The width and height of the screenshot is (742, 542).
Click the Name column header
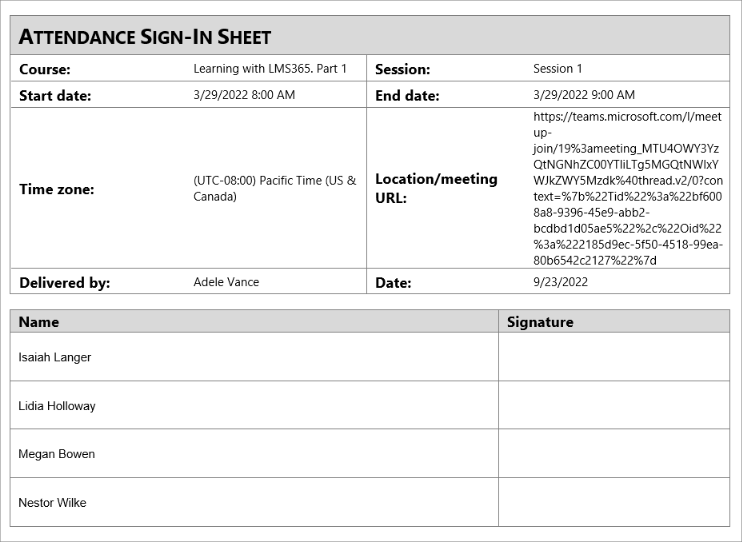pos(39,322)
